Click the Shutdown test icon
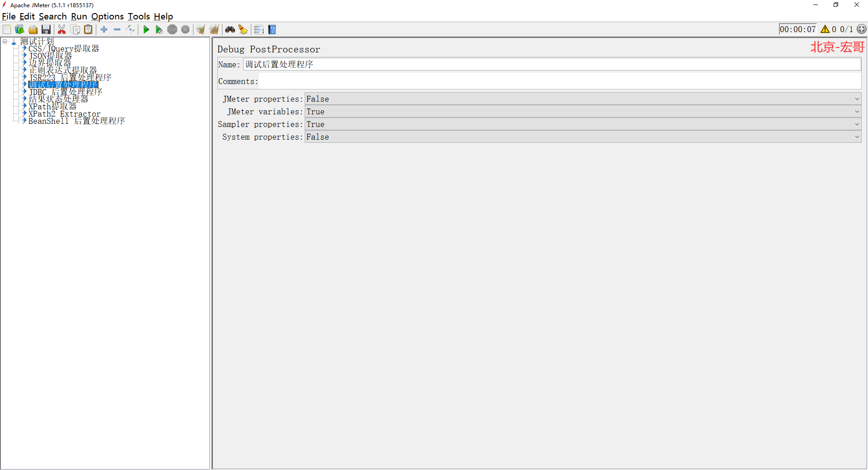Screen dimensions: 868x470 click(x=185, y=29)
